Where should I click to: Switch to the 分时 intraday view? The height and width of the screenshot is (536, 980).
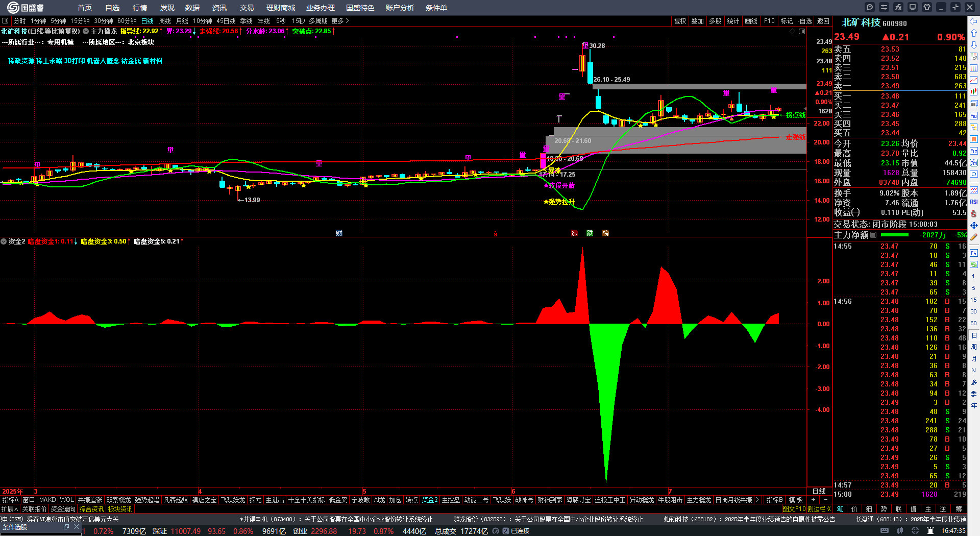tap(20, 21)
